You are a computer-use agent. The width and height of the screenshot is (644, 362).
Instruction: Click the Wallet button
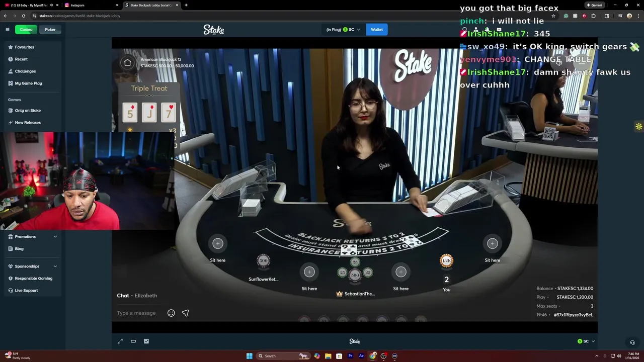377,30
